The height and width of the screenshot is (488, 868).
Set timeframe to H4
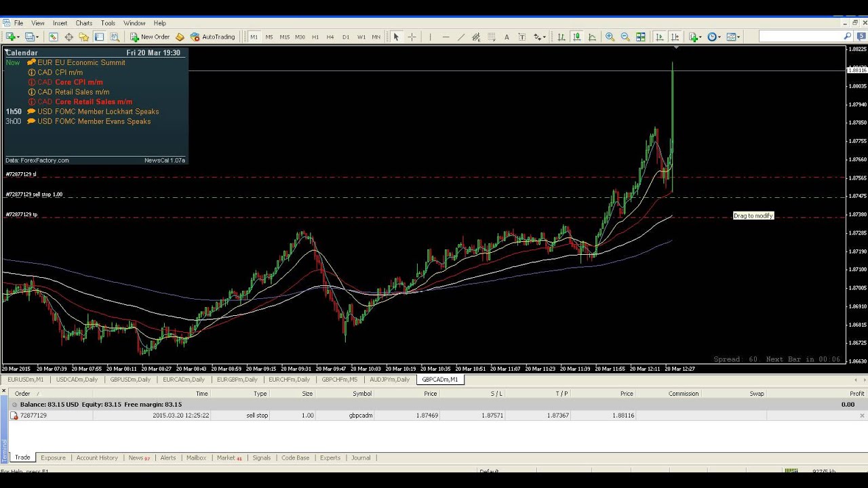click(x=330, y=37)
